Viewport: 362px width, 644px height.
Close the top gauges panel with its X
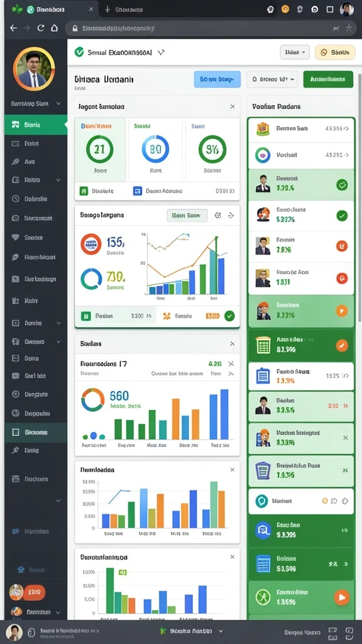(233, 106)
